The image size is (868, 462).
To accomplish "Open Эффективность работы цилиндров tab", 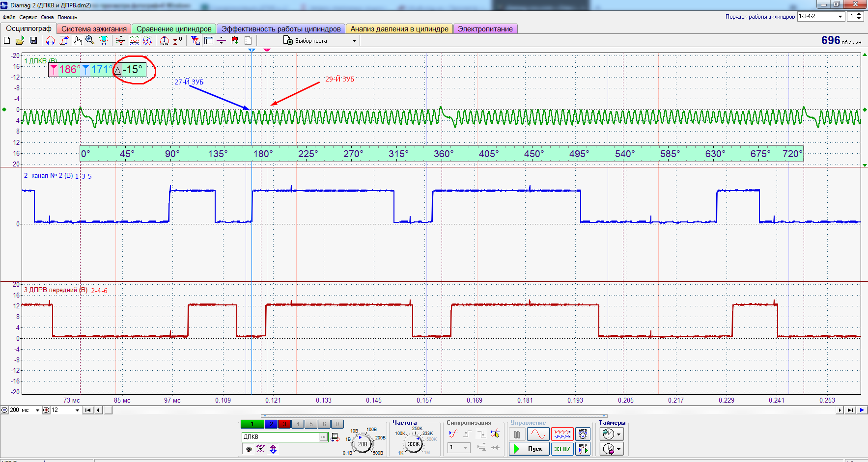I will click(x=281, y=29).
